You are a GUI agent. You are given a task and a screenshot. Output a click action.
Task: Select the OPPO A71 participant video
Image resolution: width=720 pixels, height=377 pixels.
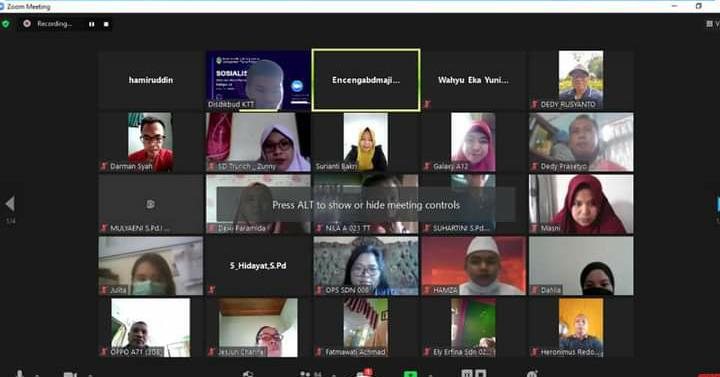(151, 328)
